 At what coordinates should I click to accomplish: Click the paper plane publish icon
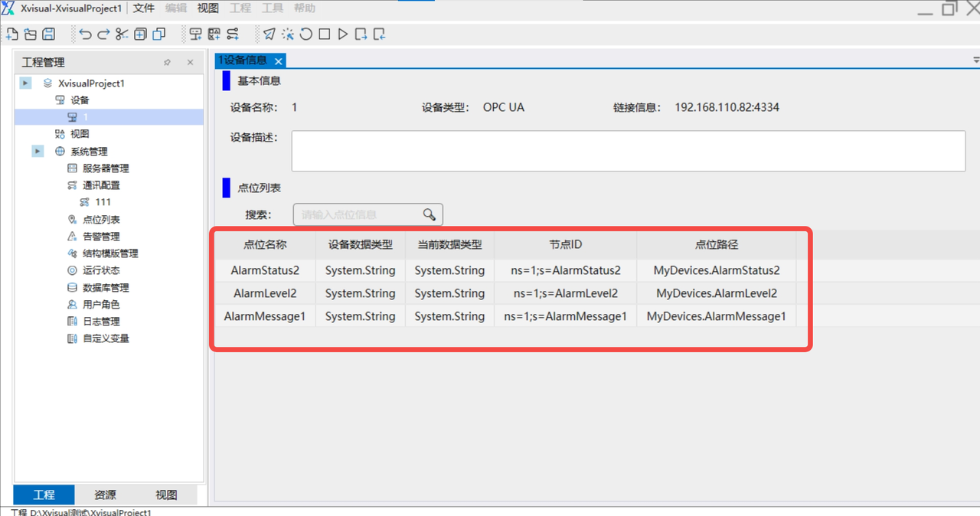tap(269, 34)
